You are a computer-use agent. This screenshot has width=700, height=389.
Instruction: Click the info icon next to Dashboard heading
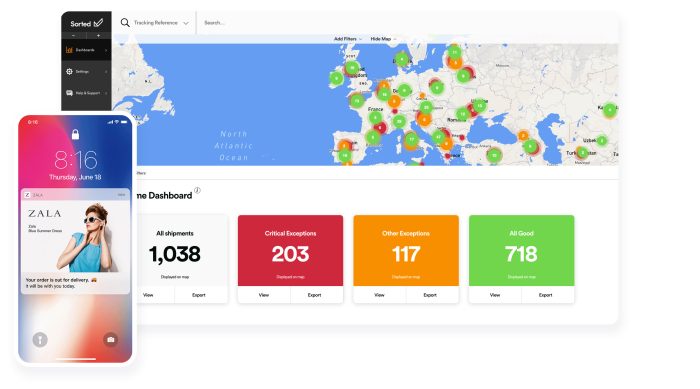pos(197,190)
